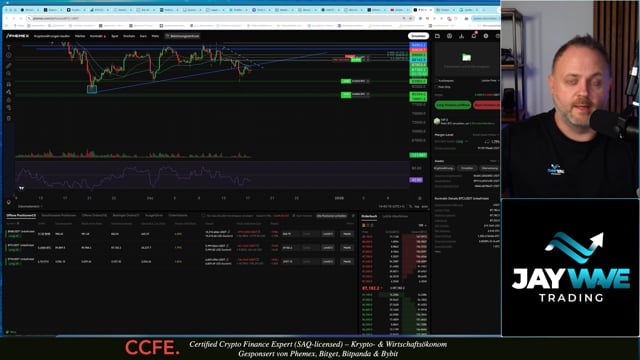Open Belohnungszentrum button

pyautogui.click(x=183, y=36)
